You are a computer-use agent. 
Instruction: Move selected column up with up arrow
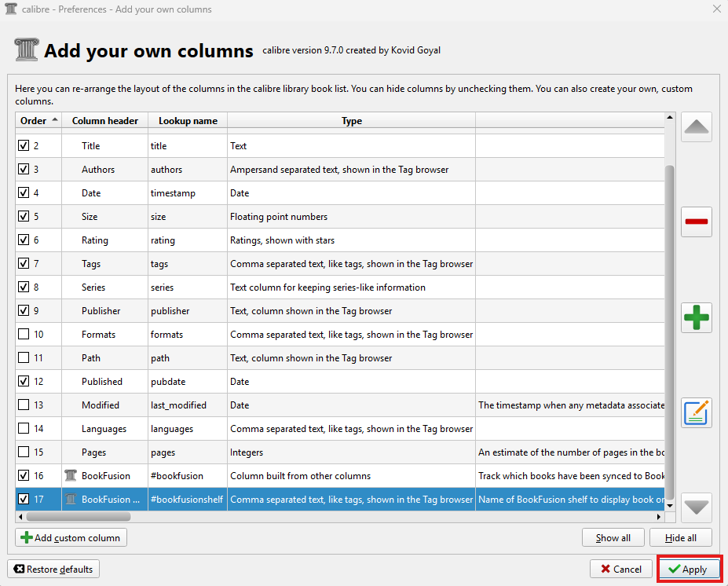pyautogui.click(x=696, y=126)
